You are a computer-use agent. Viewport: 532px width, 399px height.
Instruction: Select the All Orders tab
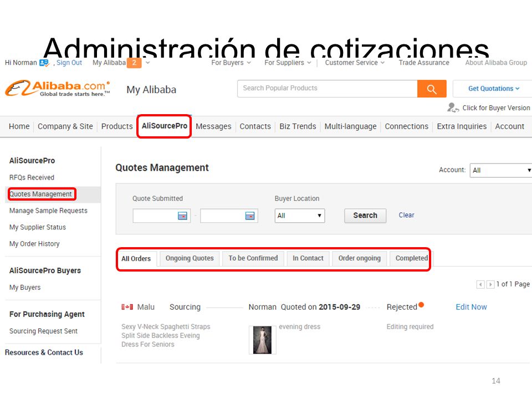coord(136,259)
